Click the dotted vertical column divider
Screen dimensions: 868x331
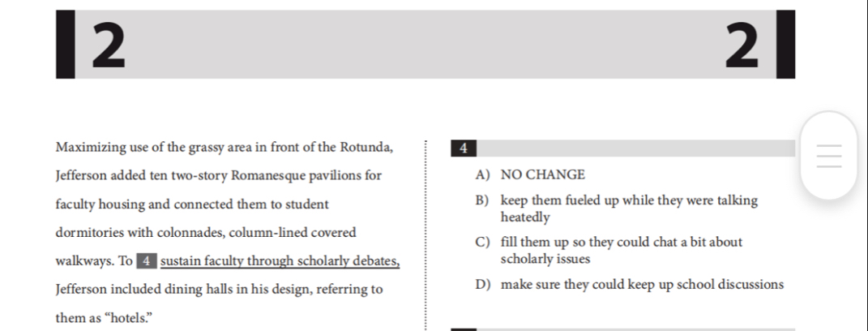[x=425, y=235]
